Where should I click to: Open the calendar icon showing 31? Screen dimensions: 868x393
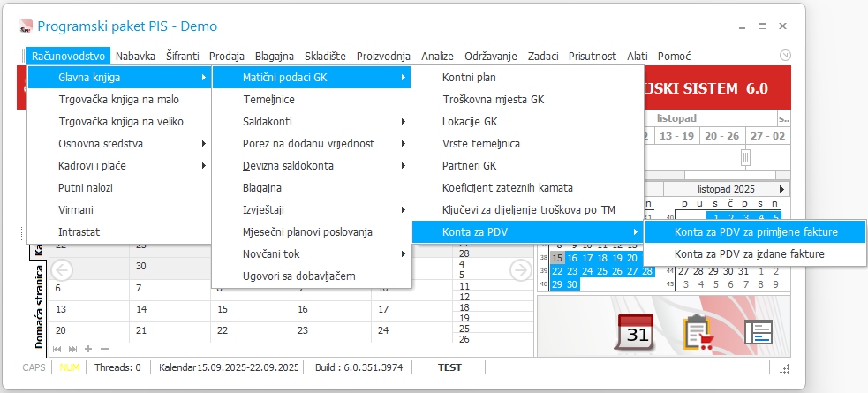click(635, 332)
